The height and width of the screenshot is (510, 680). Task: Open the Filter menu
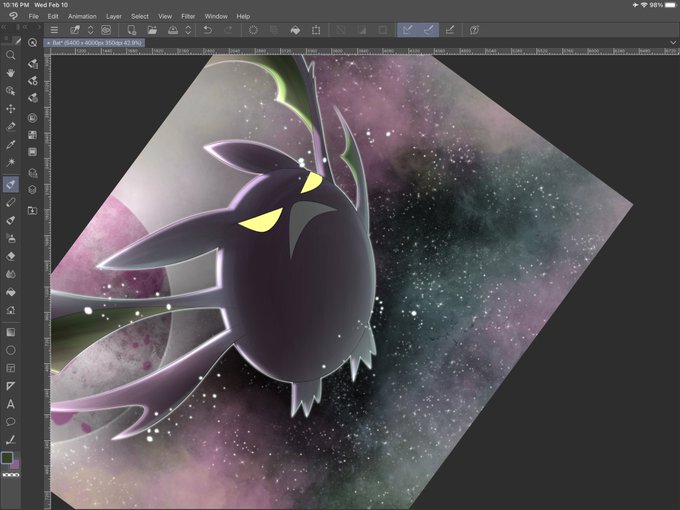click(x=188, y=16)
